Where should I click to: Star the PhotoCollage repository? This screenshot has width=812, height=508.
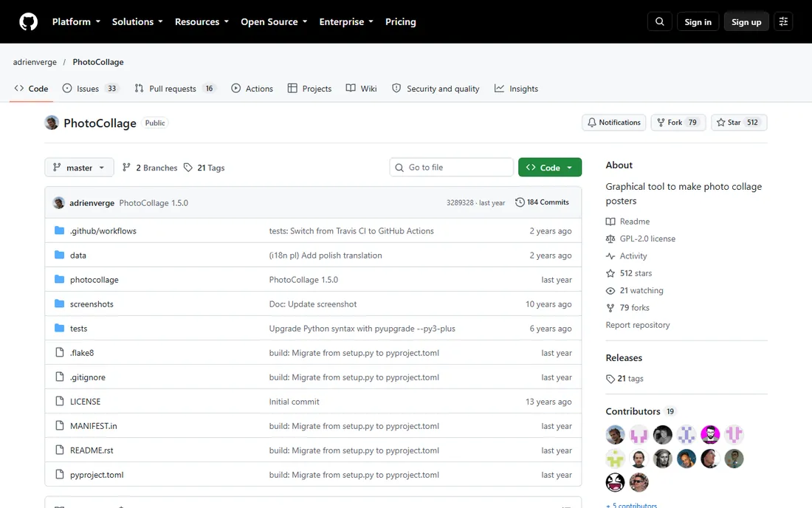739,123
